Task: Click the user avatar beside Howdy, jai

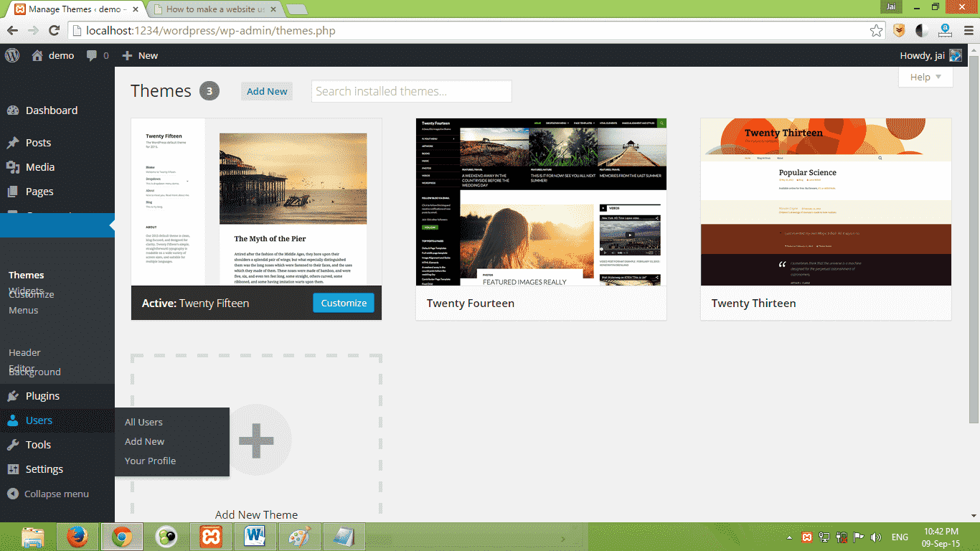Action: pyautogui.click(x=955, y=55)
